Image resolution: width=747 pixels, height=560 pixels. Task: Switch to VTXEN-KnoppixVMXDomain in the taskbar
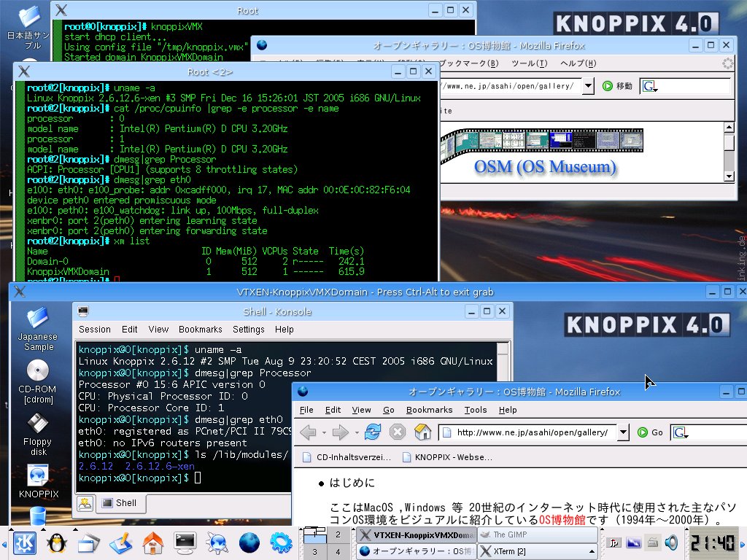pyautogui.click(x=417, y=534)
